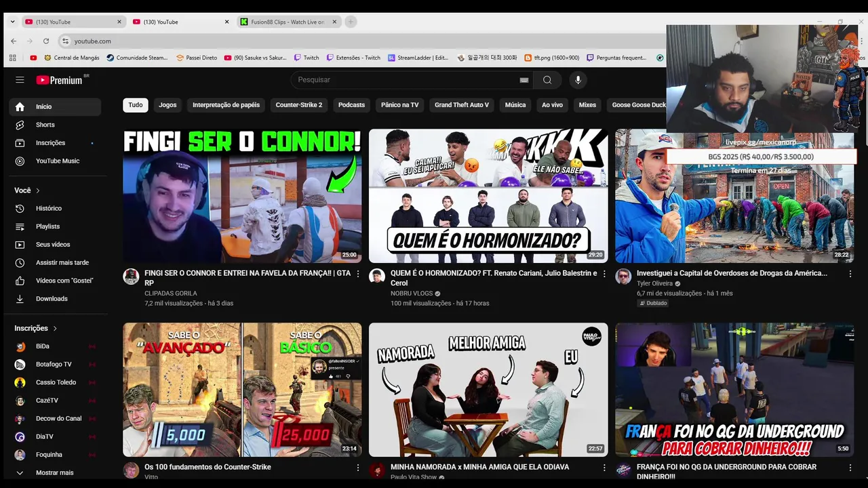
Task: Open the YouTube hamburger guide menu
Action: point(20,80)
